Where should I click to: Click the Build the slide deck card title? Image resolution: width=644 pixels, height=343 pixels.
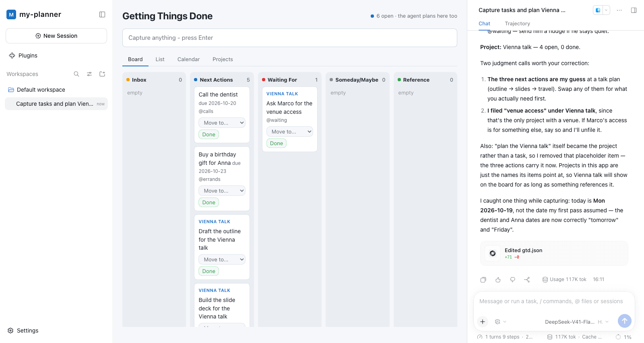[217, 308]
